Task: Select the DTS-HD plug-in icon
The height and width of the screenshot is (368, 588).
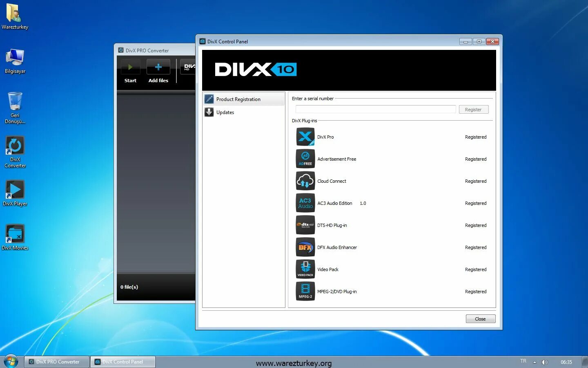Action: [x=305, y=225]
